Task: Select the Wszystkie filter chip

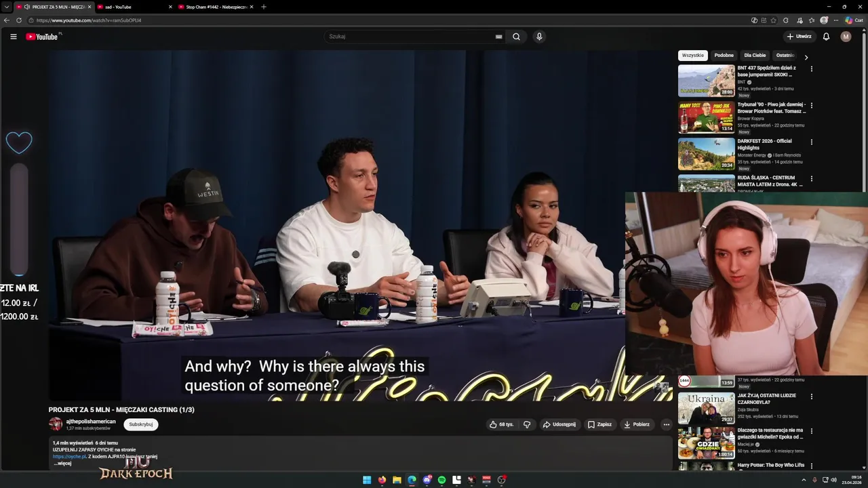Action: (x=693, y=56)
